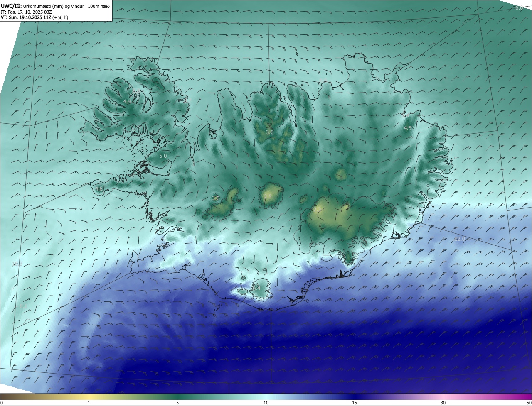Viewport: 532px width, 406px height.
Task: Click the valid time 'VT: Sun. 19.10.2025 11Z (+56 h)'
Action: point(34,17)
